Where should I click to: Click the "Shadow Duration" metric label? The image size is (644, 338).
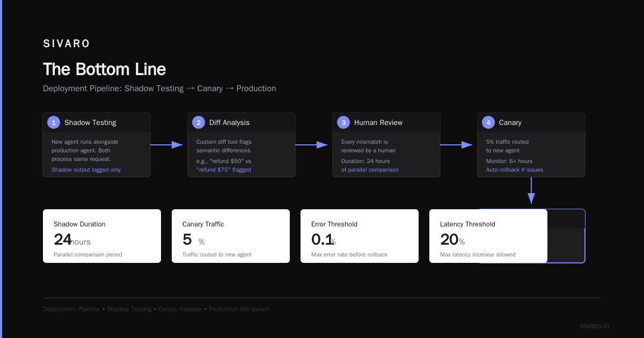pos(79,224)
